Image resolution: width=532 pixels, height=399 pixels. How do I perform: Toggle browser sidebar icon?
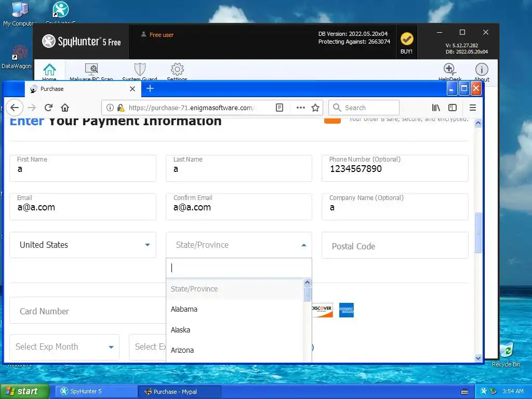[x=453, y=108]
